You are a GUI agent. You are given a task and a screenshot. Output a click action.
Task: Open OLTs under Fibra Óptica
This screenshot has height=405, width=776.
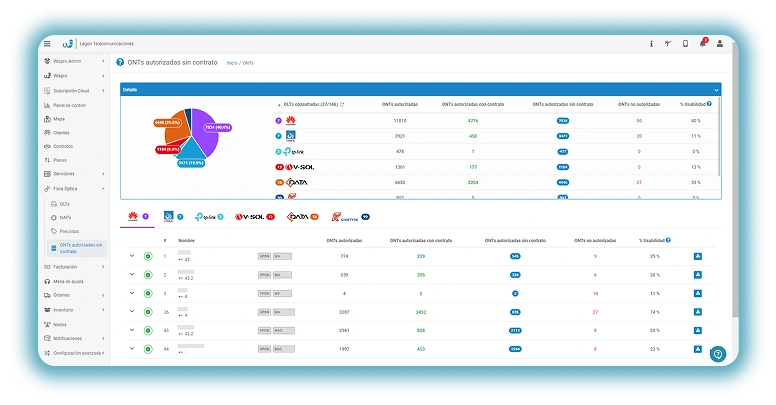pyautogui.click(x=65, y=204)
